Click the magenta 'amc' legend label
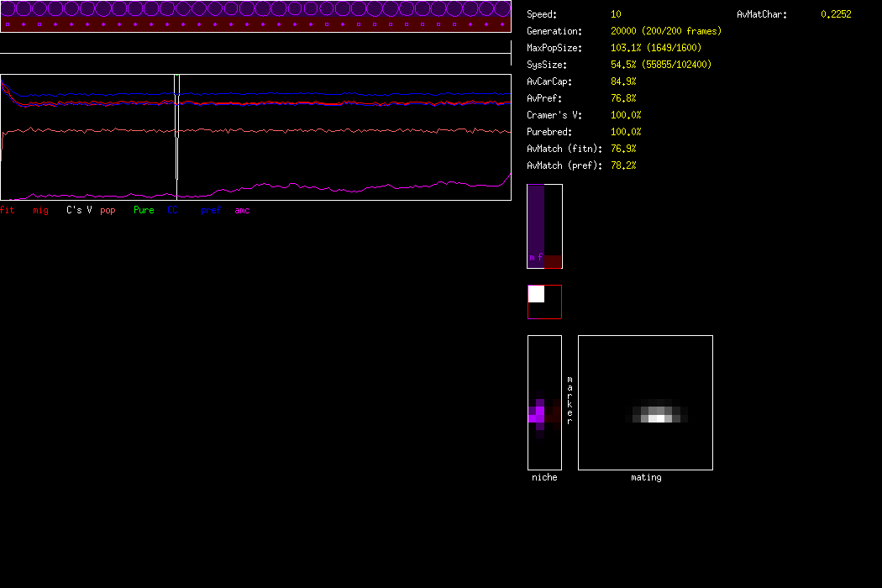882x588 pixels. click(x=242, y=210)
